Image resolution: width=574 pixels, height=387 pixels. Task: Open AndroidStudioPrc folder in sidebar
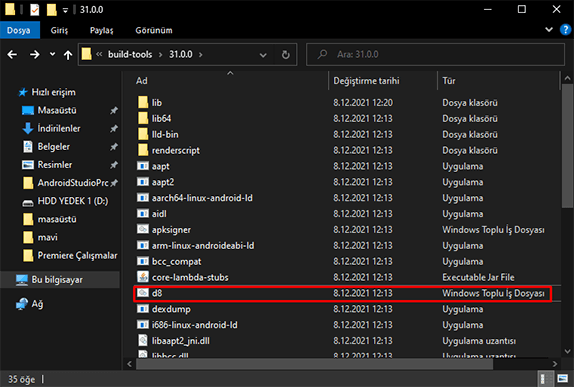point(73,183)
